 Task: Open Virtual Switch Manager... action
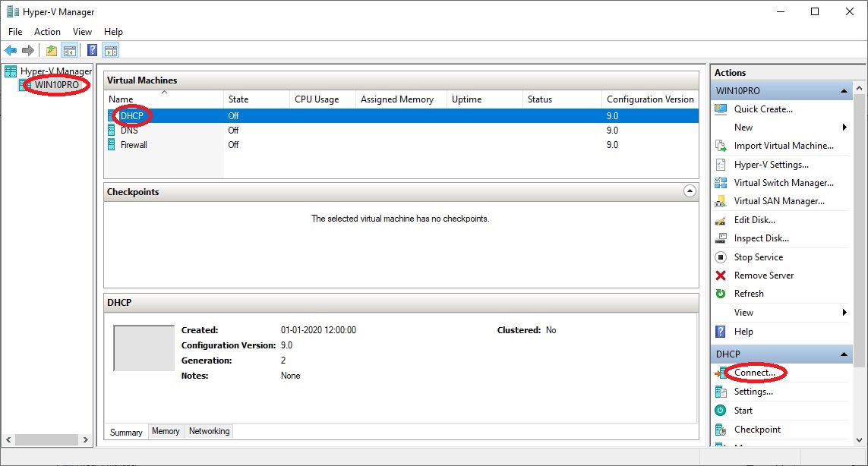[784, 183]
